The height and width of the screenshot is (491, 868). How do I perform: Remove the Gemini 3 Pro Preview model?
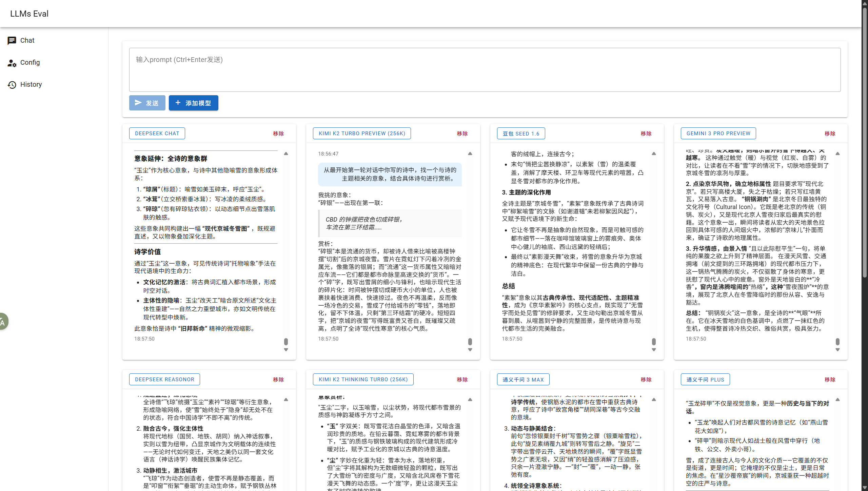(x=830, y=134)
